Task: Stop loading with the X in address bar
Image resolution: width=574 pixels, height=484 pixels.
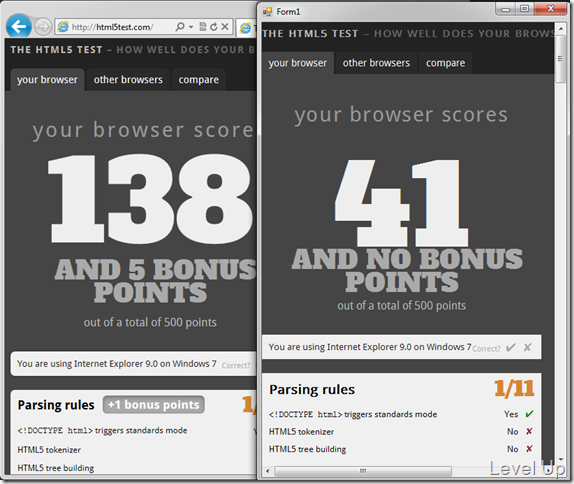Action: (225, 26)
